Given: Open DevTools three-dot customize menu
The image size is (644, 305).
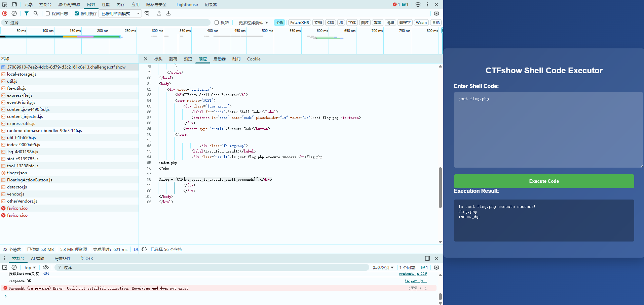Looking at the screenshot, I should (427, 4).
